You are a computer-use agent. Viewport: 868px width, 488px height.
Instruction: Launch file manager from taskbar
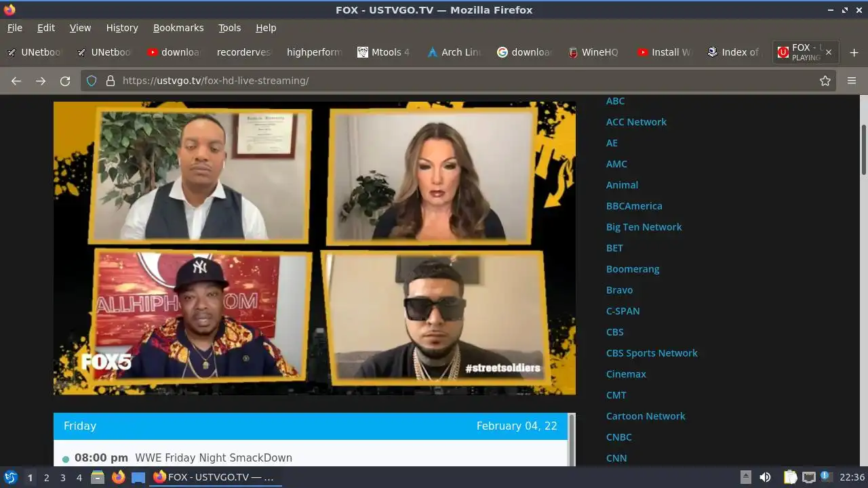point(98,477)
